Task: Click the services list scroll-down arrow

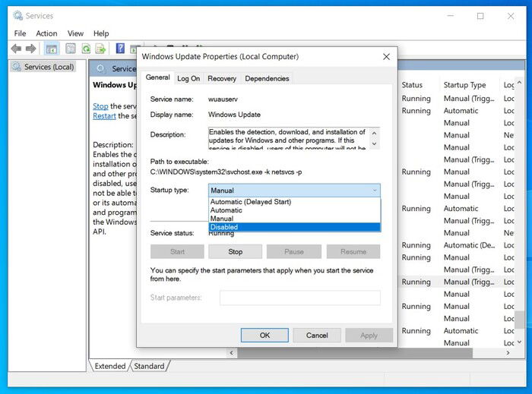Action: pos(519,342)
